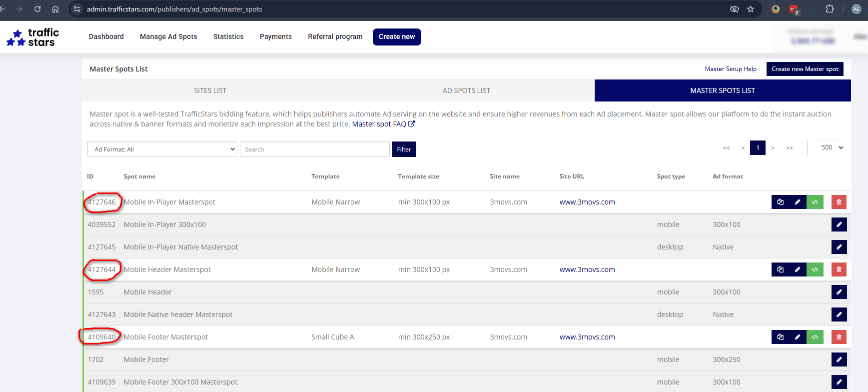Copy the Mobile Header Masterspot row

[780, 269]
